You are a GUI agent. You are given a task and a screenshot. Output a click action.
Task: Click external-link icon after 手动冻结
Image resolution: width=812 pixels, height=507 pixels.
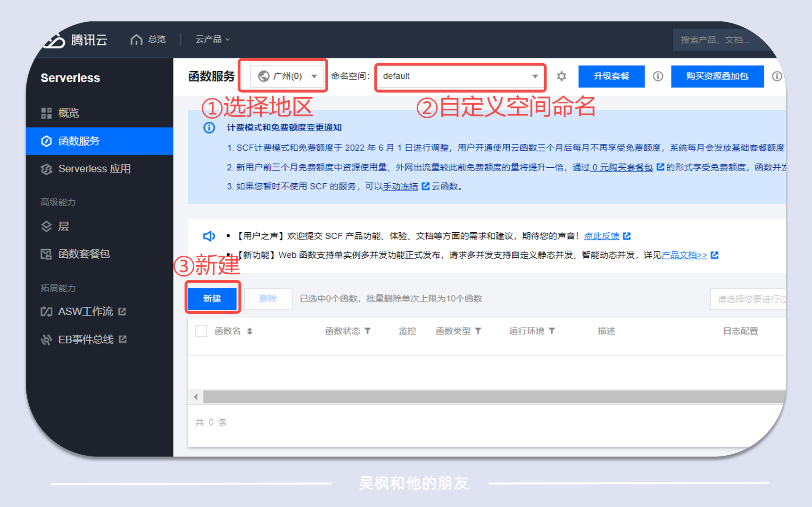(425, 186)
